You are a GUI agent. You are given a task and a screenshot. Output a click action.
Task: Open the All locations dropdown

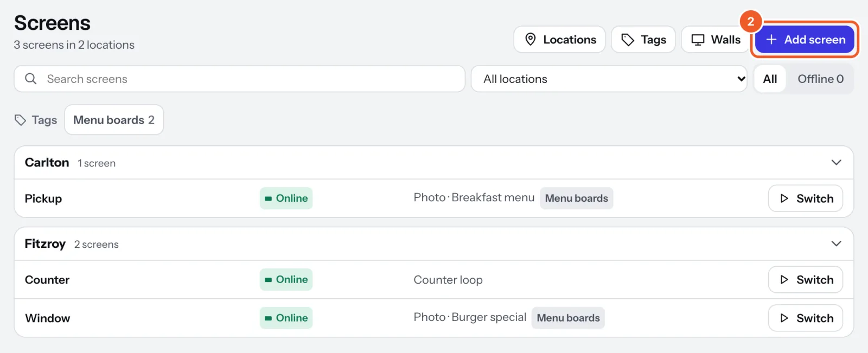tap(609, 79)
